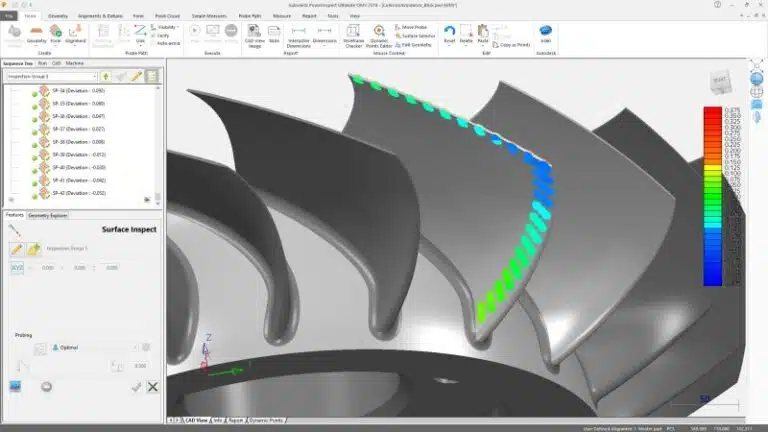The image size is (768, 432).
Task: Expand the Paste dropdown arrow
Action: click(x=483, y=46)
